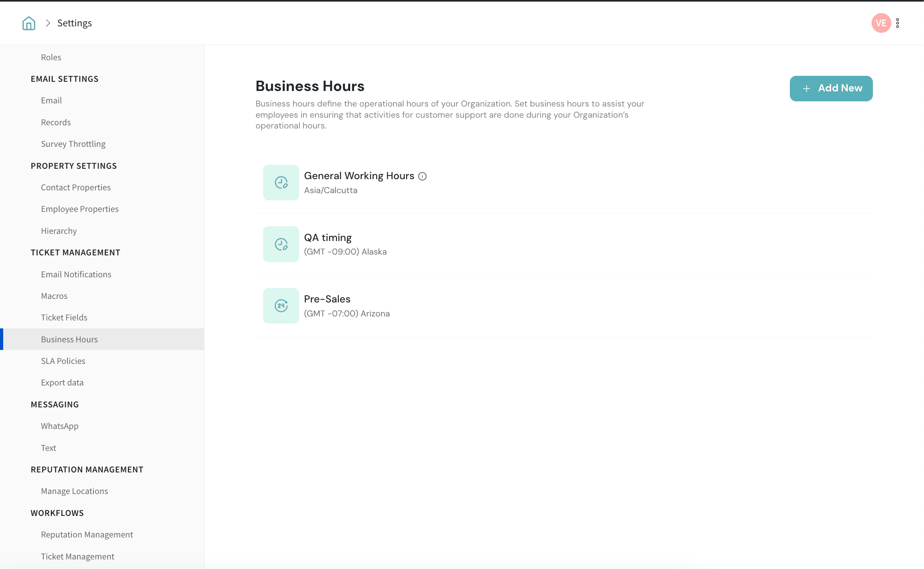The height and width of the screenshot is (569, 924).
Task: Switch to the Ticket Fields section
Action: pos(64,317)
